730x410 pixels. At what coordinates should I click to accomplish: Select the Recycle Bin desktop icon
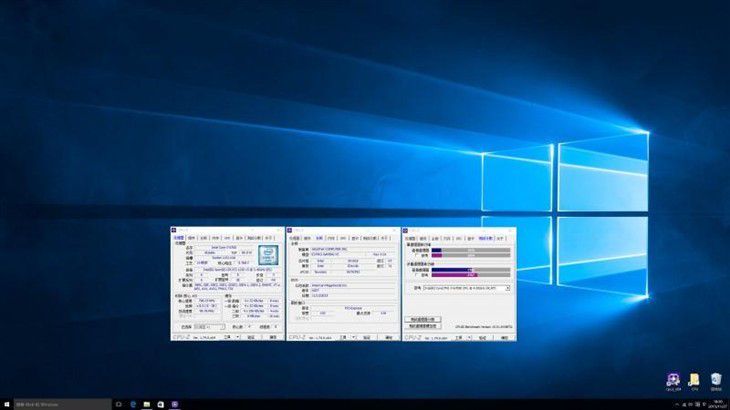pyautogui.click(x=716, y=381)
